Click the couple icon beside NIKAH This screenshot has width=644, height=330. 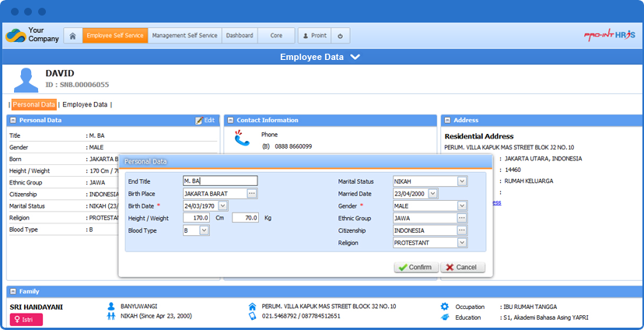click(x=111, y=316)
